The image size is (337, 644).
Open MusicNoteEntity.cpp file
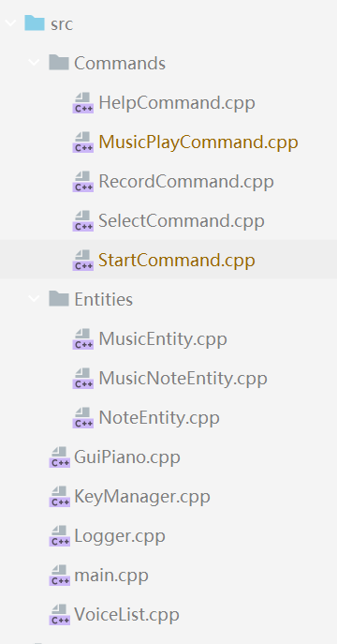coord(183,379)
